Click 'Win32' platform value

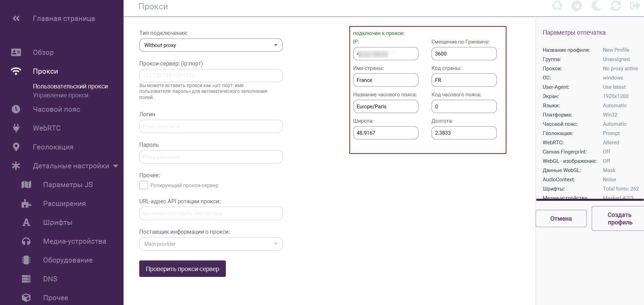pos(610,115)
